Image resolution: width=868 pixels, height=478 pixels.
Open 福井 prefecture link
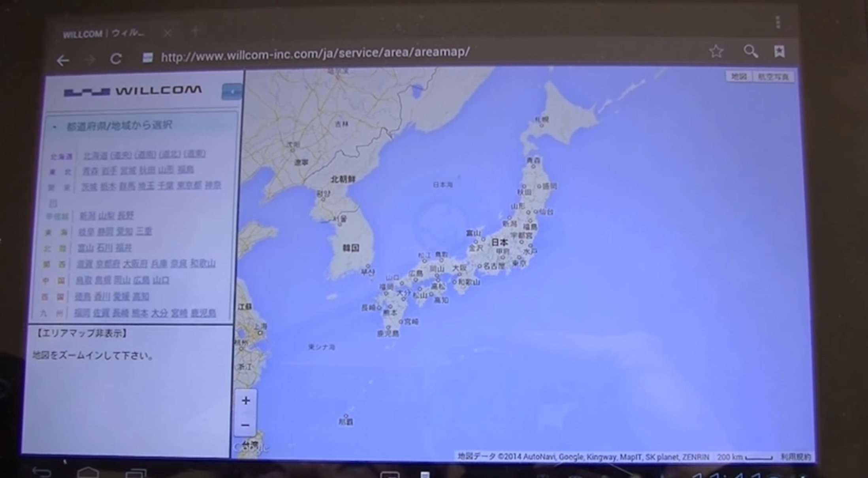tap(124, 248)
